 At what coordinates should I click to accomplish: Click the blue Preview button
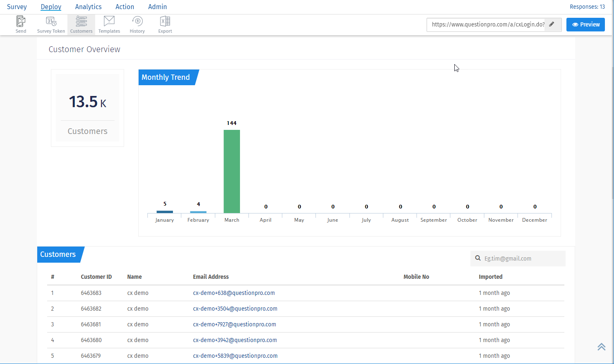tap(585, 24)
